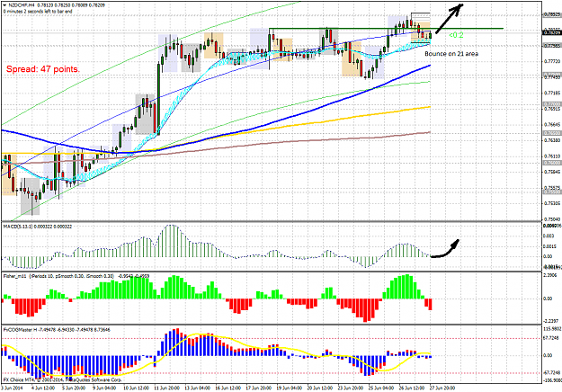Screen dimensions: 562x392
Task: Select the 'Bounce on 21 area' annotation text
Action: [x=451, y=54]
